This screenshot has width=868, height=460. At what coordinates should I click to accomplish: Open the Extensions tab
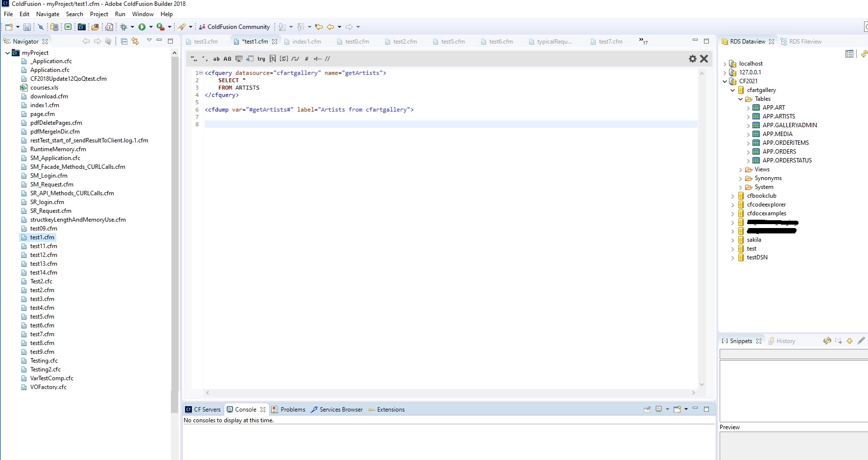click(x=386, y=410)
